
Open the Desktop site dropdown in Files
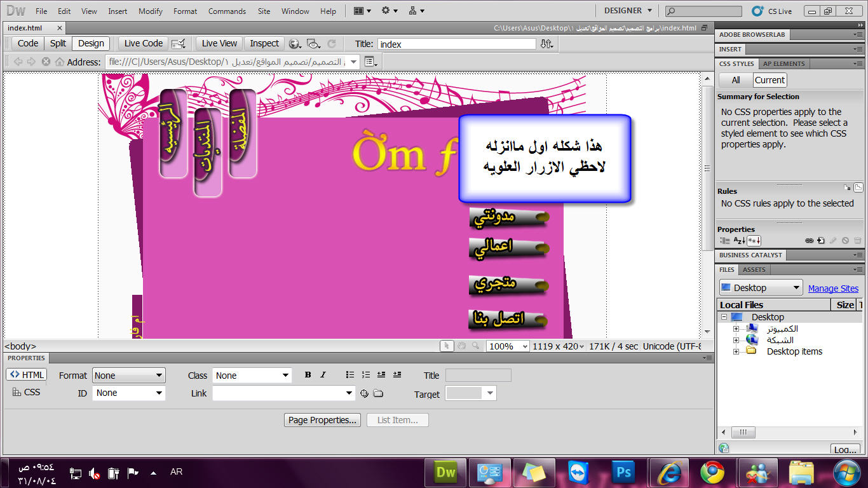tap(761, 288)
